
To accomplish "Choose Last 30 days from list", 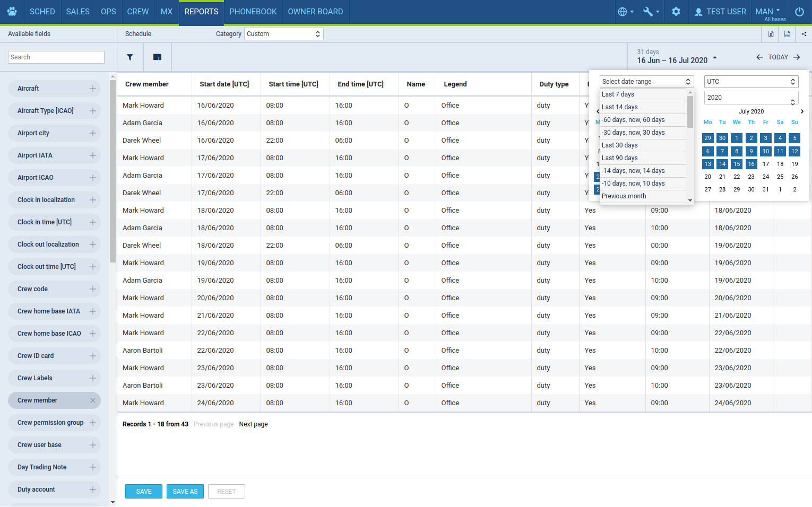I will point(620,145).
